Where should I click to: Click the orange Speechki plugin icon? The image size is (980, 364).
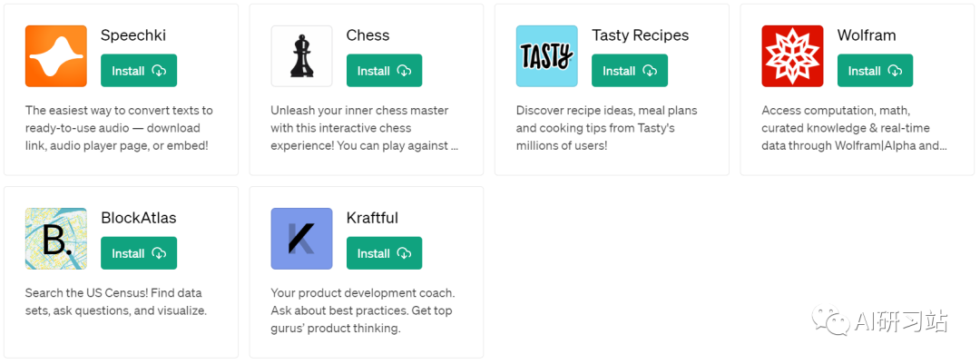tap(56, 56)
